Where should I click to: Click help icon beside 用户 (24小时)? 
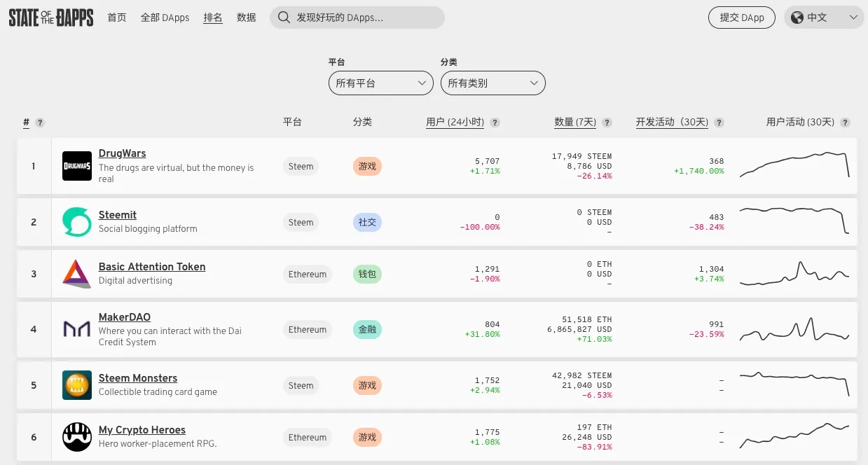tap(495, 123)
